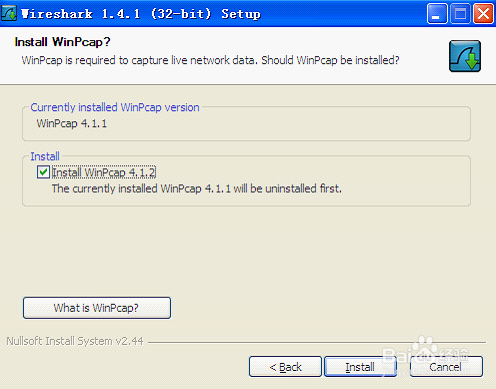496x389 pixels.
Task: Click the 'Install WinPcap?' heading
Action: click(62, 42)
